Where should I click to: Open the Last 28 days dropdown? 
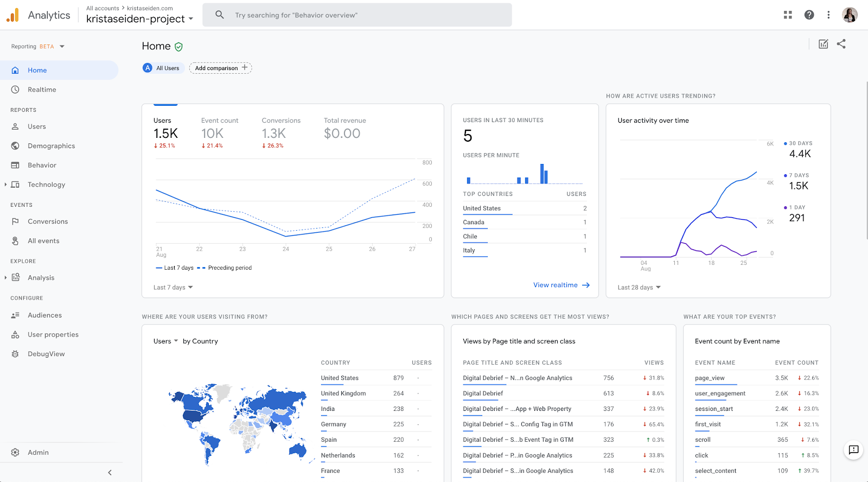point(639,287)
